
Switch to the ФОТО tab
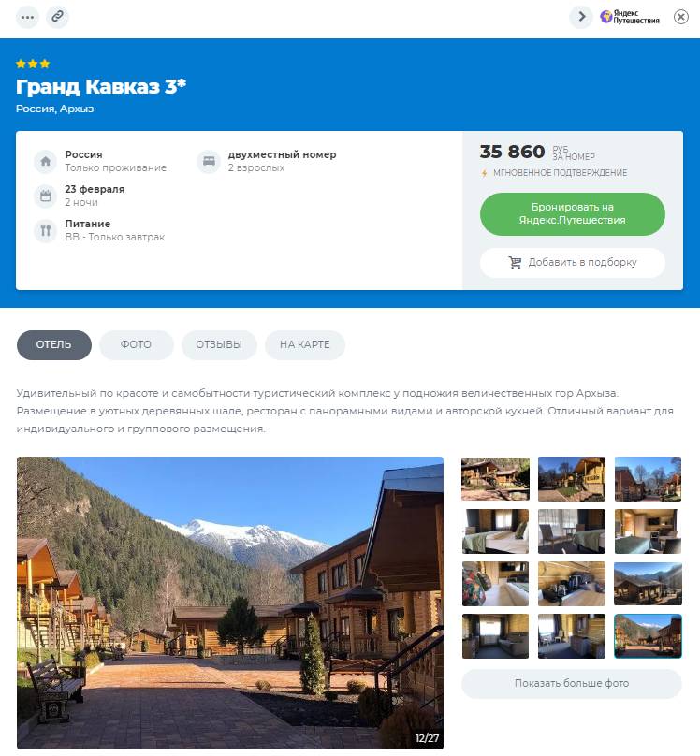pyautogui.click(x=136, y=345)
